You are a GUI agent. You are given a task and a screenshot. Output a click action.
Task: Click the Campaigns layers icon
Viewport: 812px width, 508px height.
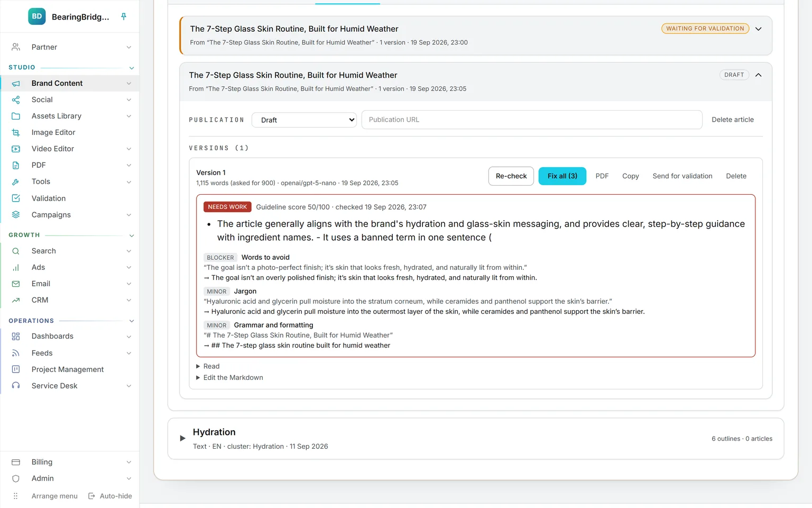(16, 214)
